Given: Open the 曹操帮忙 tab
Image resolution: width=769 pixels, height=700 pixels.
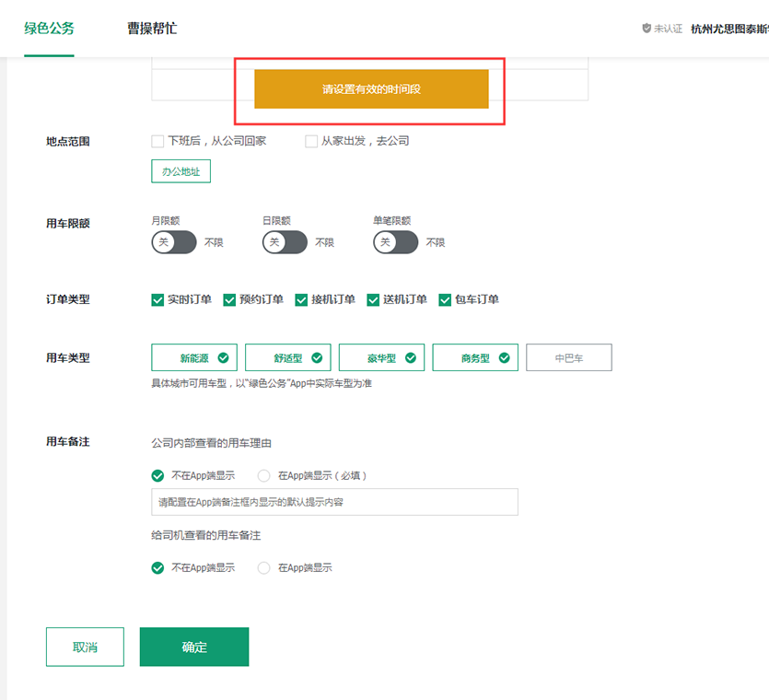Looking at the screenshot, I should point(152,29).
